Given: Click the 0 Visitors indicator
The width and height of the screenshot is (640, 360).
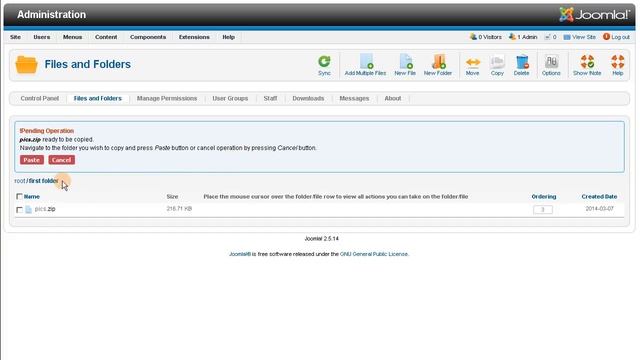Looking at the screenshot, I should 486,37.
